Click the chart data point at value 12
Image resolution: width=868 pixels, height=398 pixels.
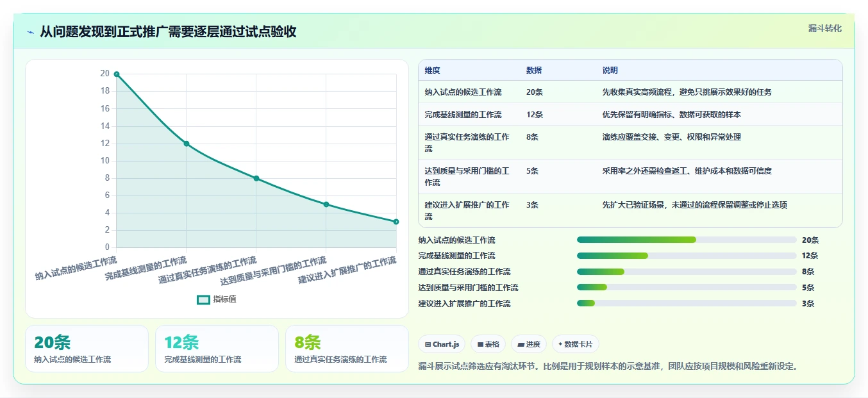(x=187, y=144)
